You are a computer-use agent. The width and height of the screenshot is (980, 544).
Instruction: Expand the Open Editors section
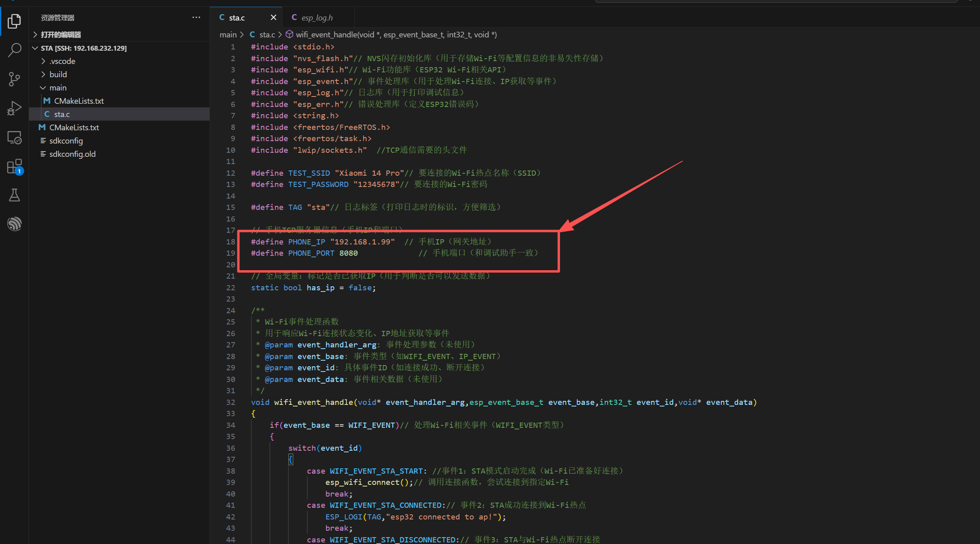coord(60,35)
